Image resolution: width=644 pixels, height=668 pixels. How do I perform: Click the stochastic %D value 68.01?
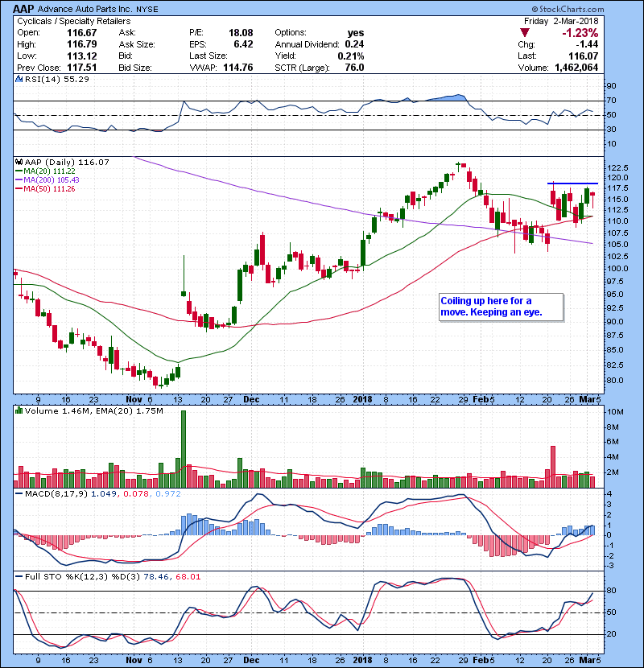[188, 577]
